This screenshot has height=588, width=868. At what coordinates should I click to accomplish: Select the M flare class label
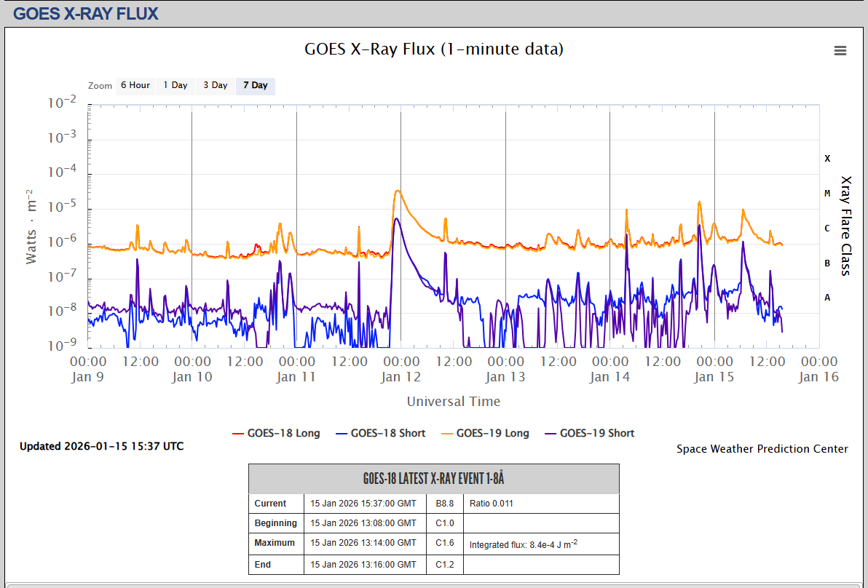pyautogui.click(x=827, y=194)
